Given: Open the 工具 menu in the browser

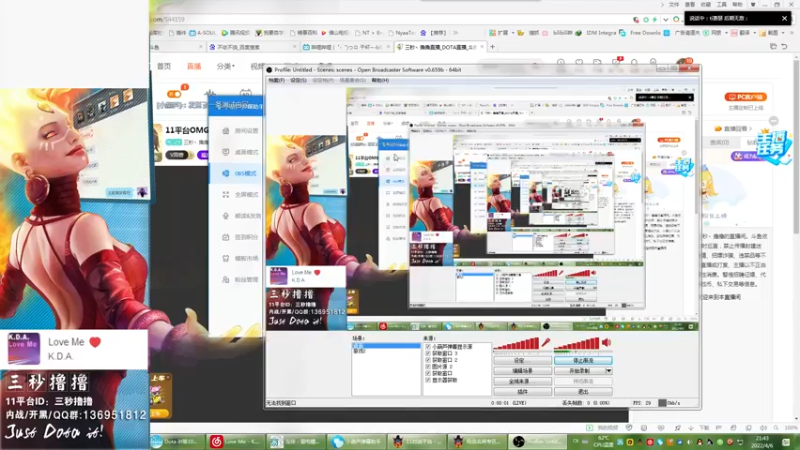Looking at the screenshot, I should [721, 5].
